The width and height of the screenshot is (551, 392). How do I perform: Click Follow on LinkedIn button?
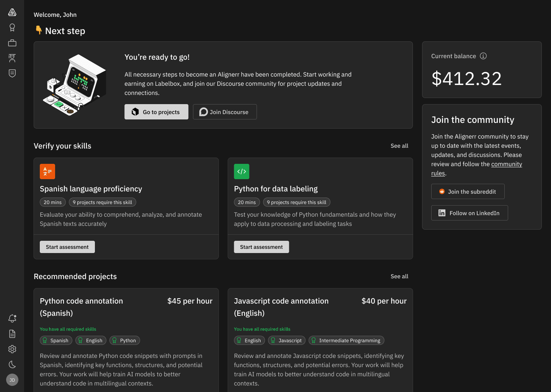[x=469, y=213]
